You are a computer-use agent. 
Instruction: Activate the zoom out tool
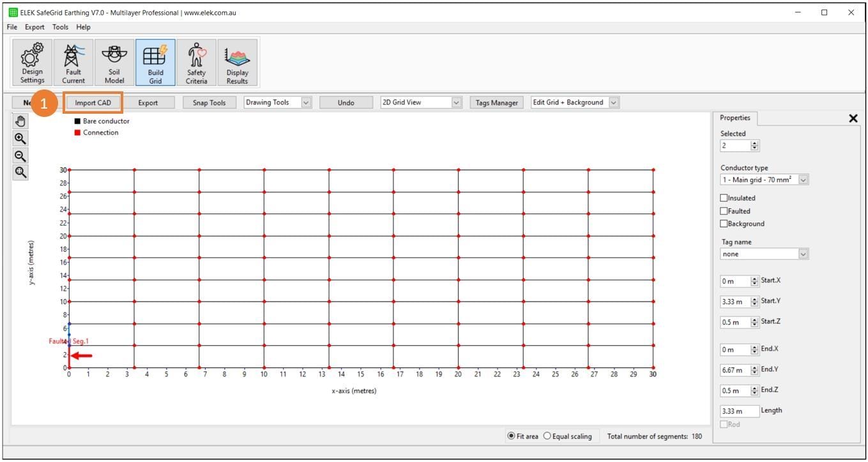click(20, 155)
